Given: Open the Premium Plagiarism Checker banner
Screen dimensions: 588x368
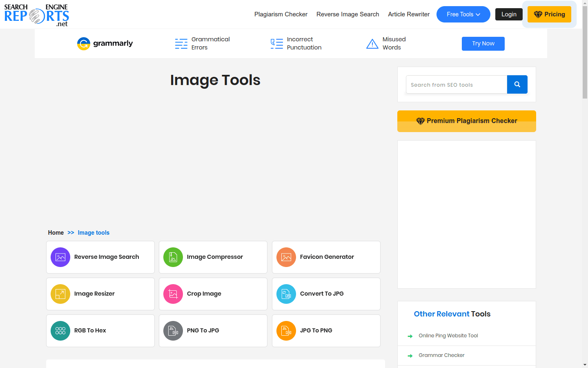Looking at the screenshot, I should coord(466,121).
